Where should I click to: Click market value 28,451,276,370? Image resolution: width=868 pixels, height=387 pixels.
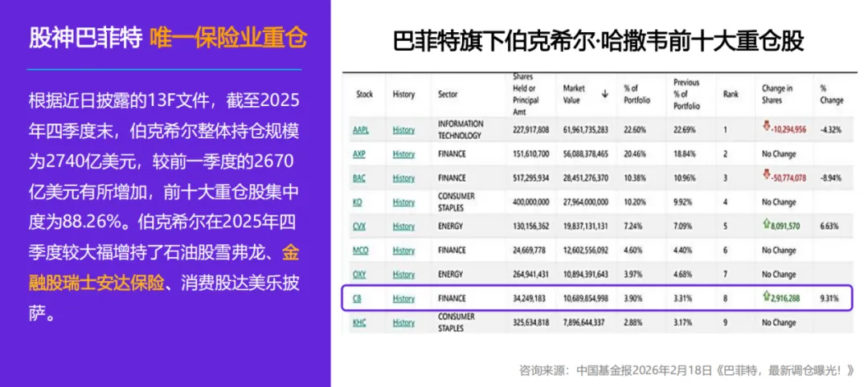pos(586,178)
